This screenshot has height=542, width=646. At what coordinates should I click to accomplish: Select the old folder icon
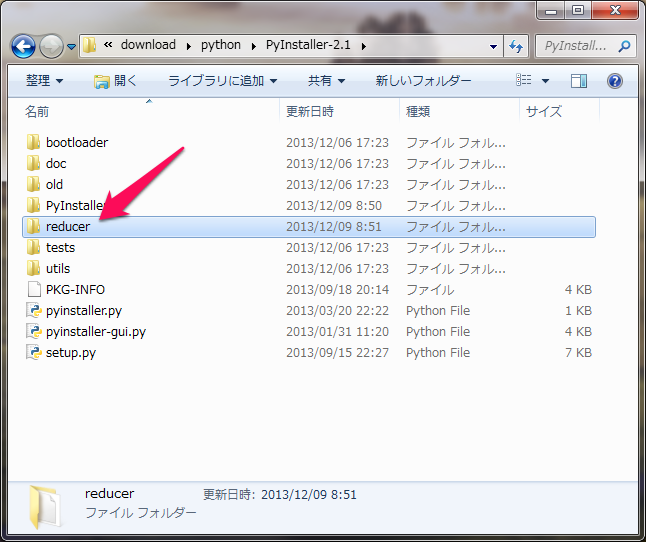pos(33,184)
